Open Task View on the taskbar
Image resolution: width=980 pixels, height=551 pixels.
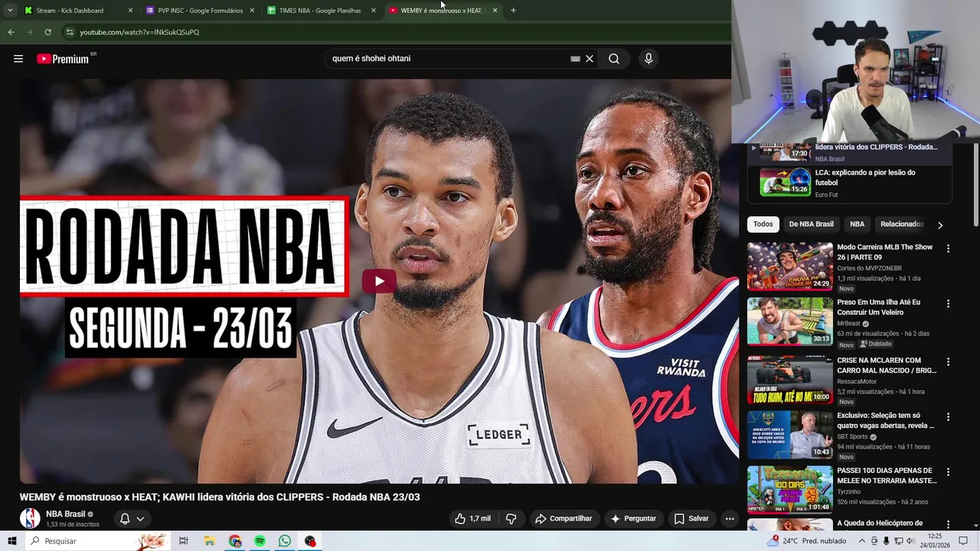184,541
